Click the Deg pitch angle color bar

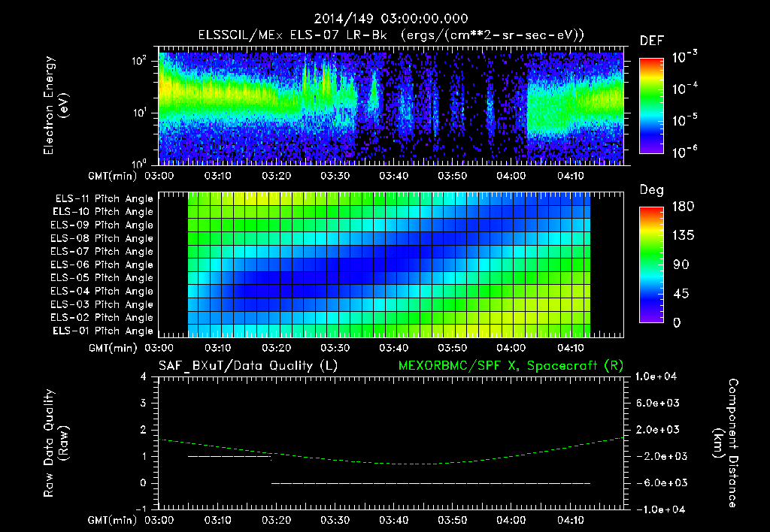(x=651, y=264)
